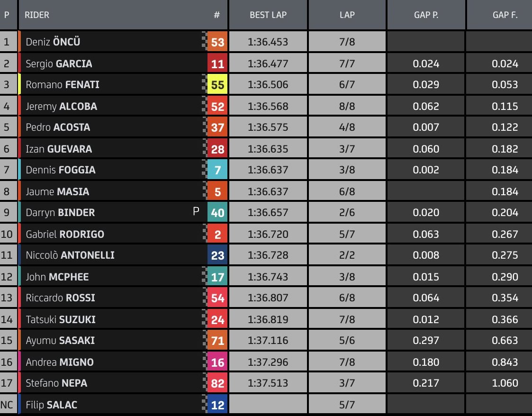Click the red number 11 badge
Screen dimensions: 532x416
click(217, 63)
